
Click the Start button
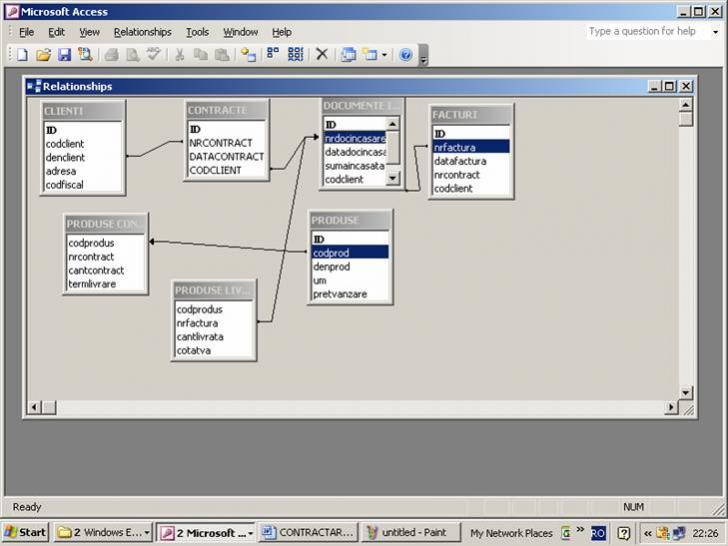(x=25, y=533)
